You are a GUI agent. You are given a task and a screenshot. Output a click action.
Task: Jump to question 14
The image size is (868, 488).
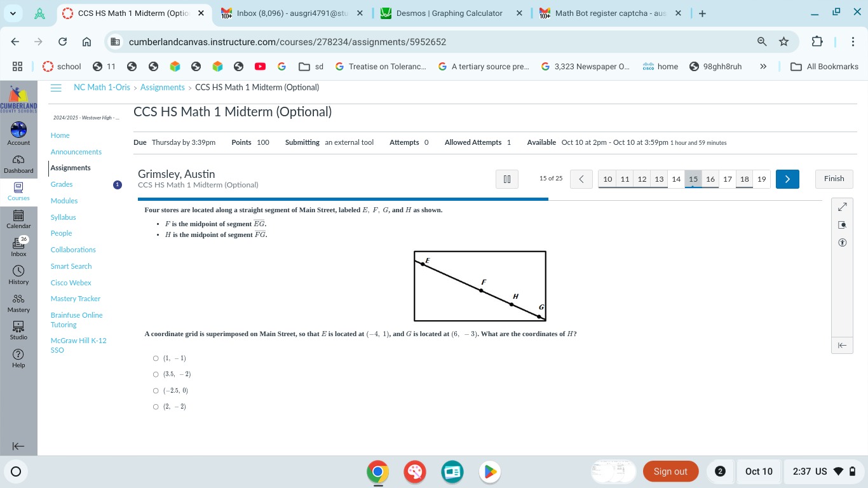tap(676, 179)
